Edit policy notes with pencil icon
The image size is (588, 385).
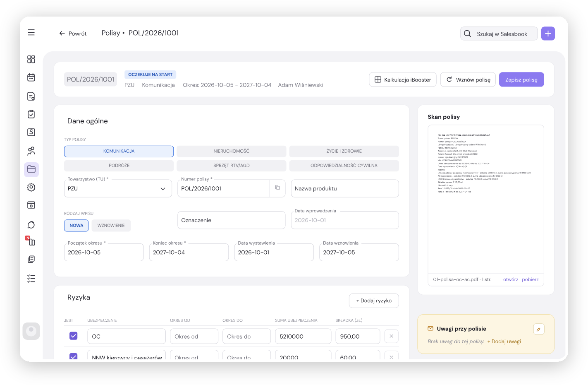(539, 329)
